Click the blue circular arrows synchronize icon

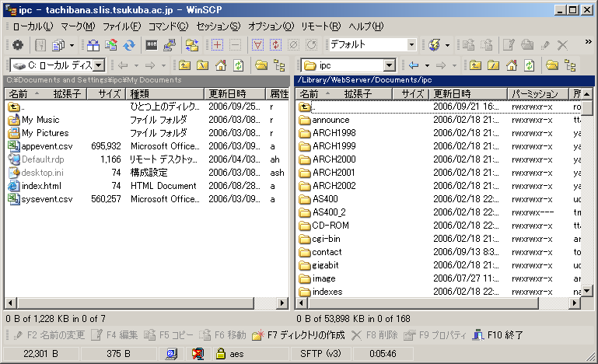click(x=129, y=45)
